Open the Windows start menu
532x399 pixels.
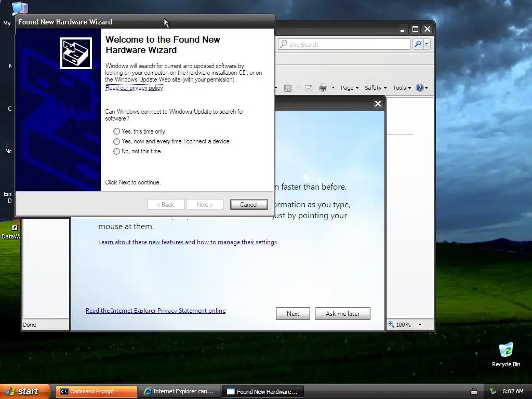click(x=24, y=391)
